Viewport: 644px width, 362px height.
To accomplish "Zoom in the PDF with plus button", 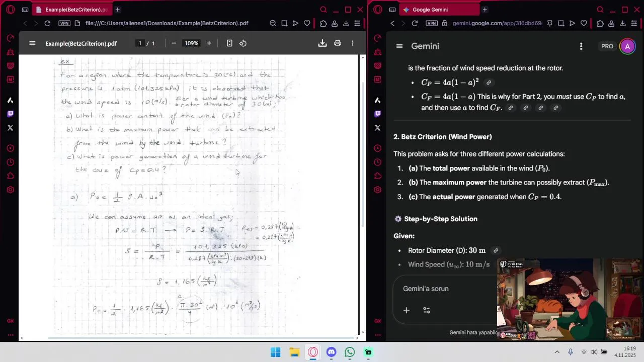I will [x=209, y=43].
